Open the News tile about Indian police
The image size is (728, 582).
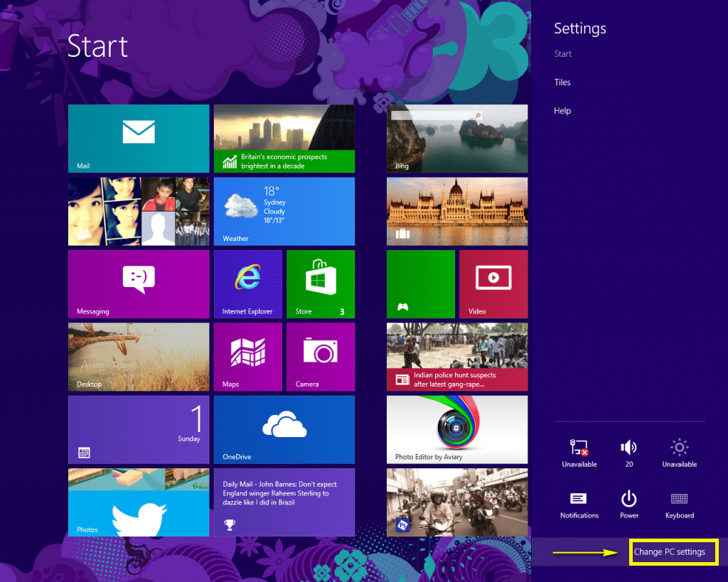click(x=457, y=357)
